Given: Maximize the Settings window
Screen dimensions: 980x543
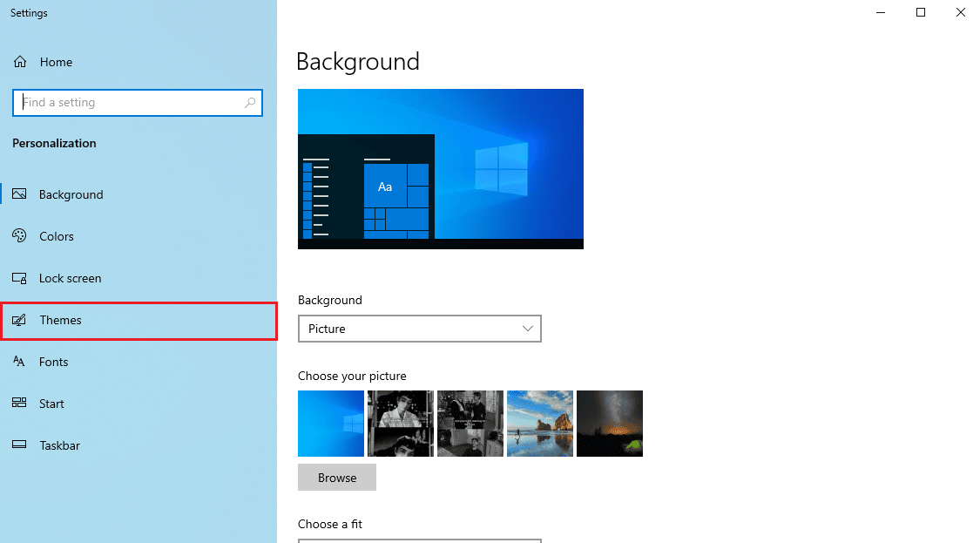Looking at the screenshot, I should (921, 12).
